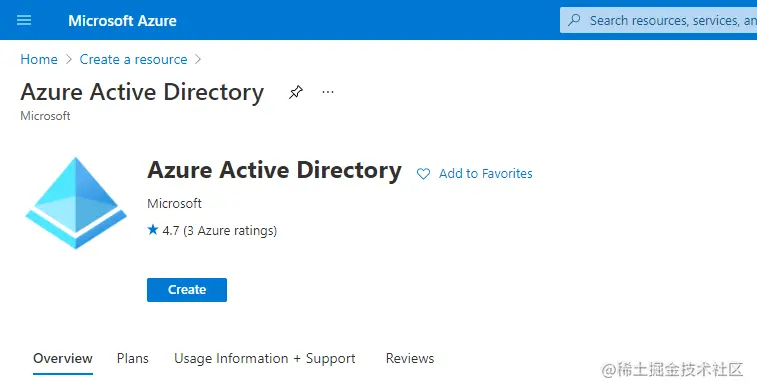The height and width of the screenshot is (392, 757).
Task: Click the Azure Active Directory page title
Action: point(142,92)
